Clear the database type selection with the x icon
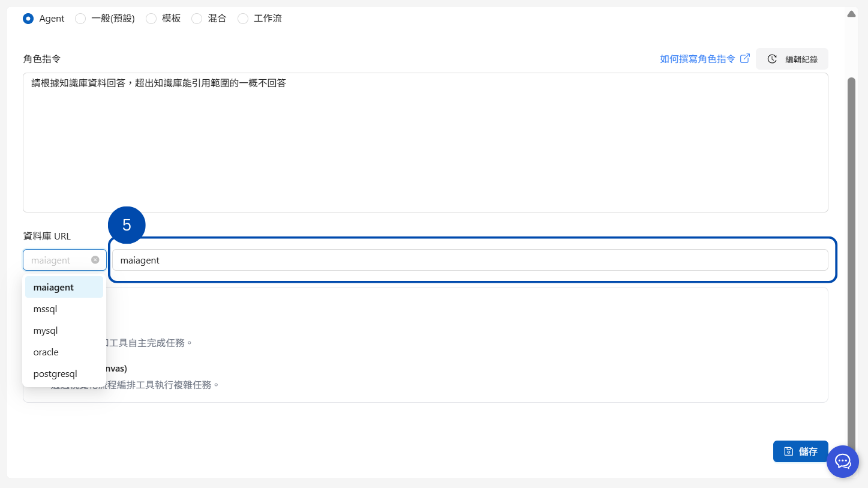The height and width of the screenshot is (488, 868). (95, 260)
